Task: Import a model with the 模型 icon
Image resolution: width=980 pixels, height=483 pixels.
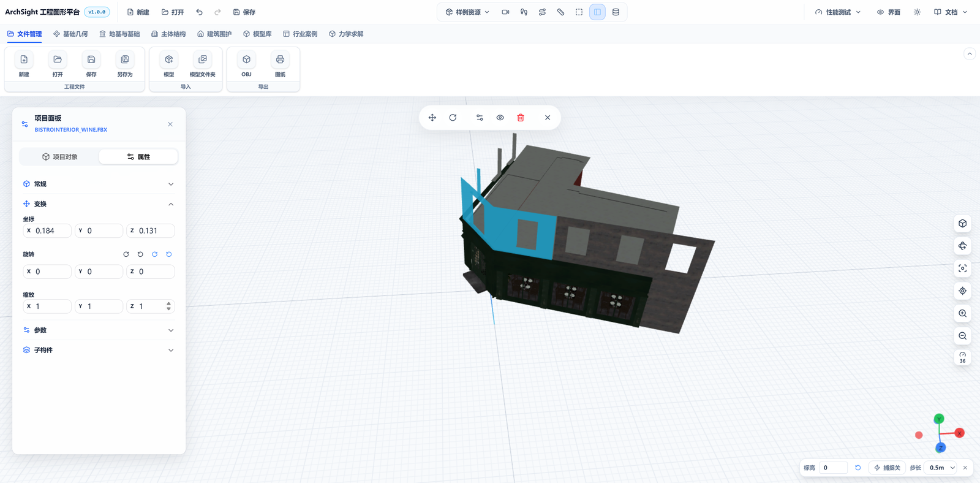Action: click(x=169, y=59)
